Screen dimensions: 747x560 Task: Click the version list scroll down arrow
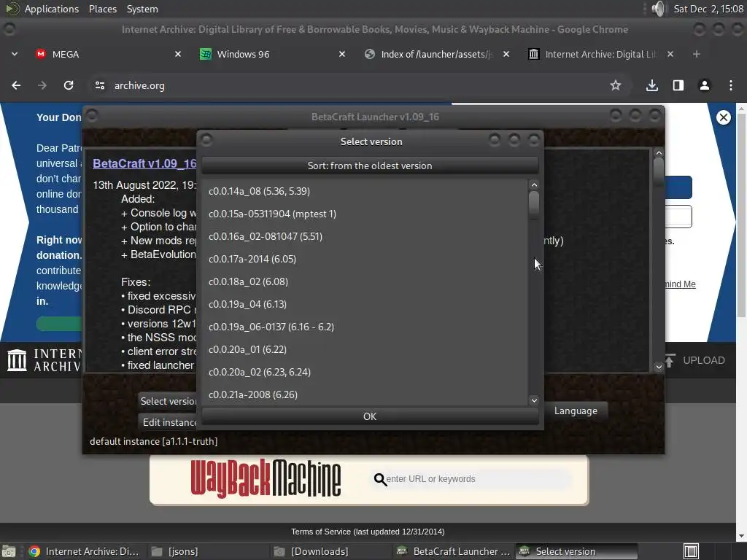pos(534,400)
